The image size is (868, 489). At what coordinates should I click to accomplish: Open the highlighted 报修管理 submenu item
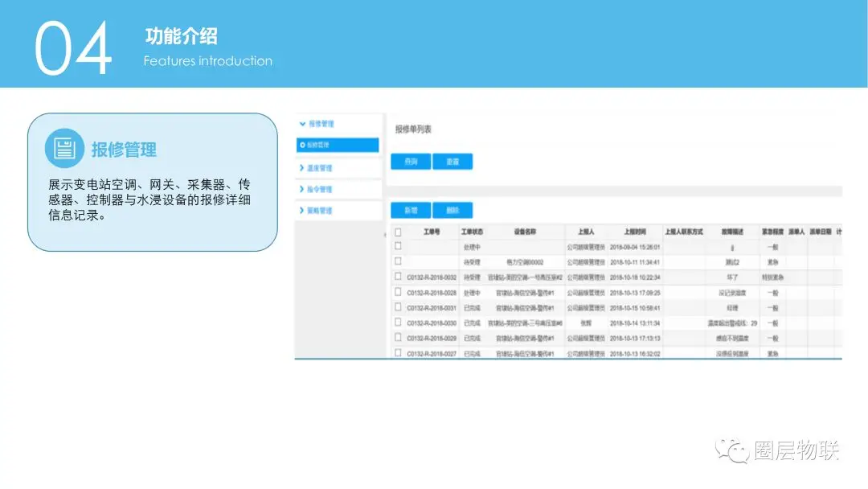pyautogui.click(x=338, y=145)
